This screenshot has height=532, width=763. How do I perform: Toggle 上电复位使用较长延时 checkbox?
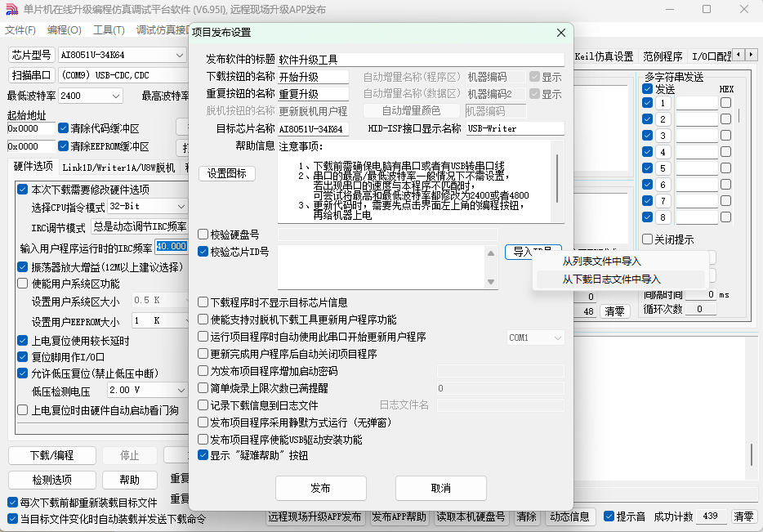coord(22,340)
